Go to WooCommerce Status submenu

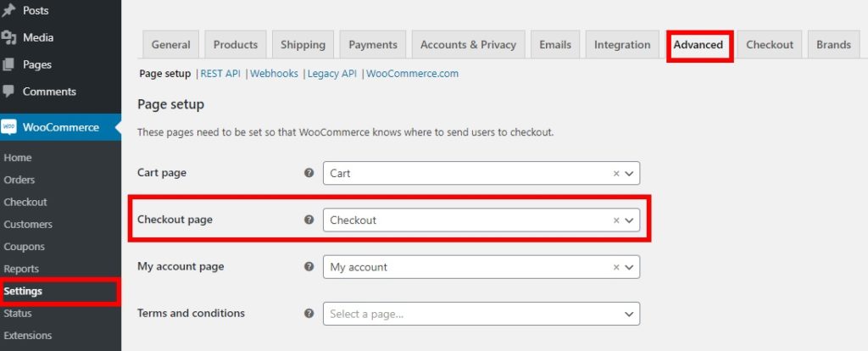click(18, 314)
